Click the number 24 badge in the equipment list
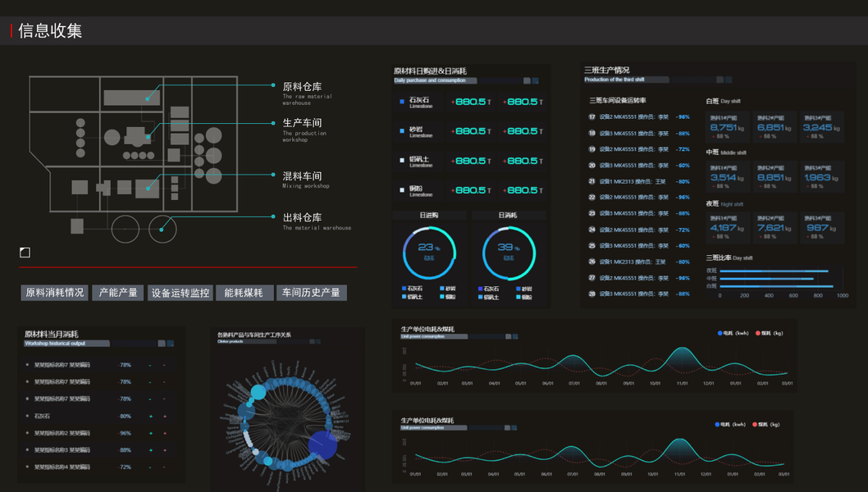This screenshot has width=868, height=492. [x=592, y=230]
